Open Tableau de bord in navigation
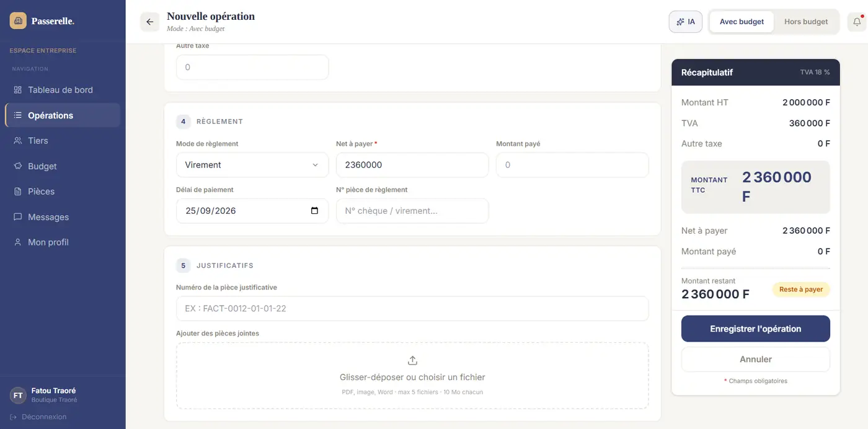868x429 pixels. tap(63, 90)
